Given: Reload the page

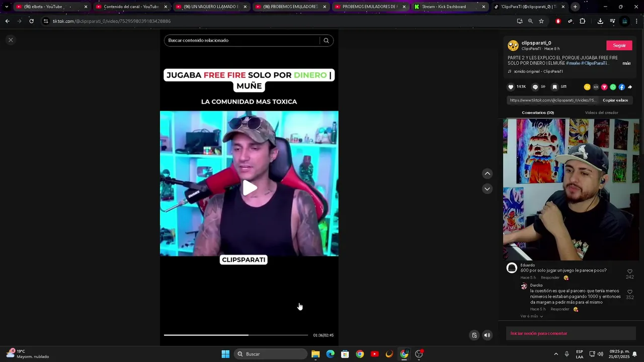Looking at the screenshot, I should click(x=31, y=21).
